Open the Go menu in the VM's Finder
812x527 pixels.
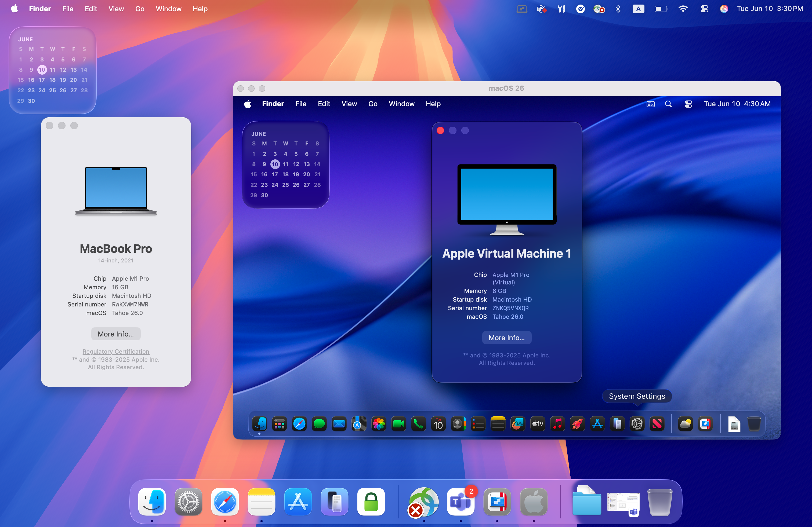[x=372, y=104]
